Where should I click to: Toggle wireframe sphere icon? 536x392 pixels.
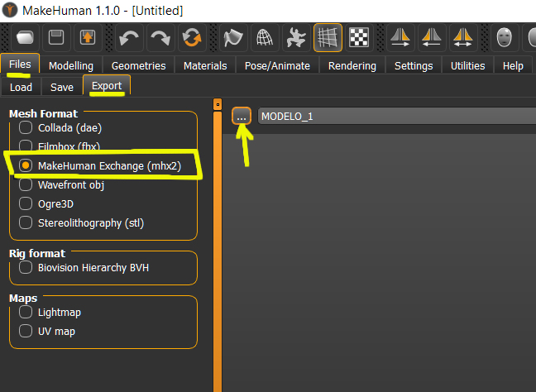point(265,37)
